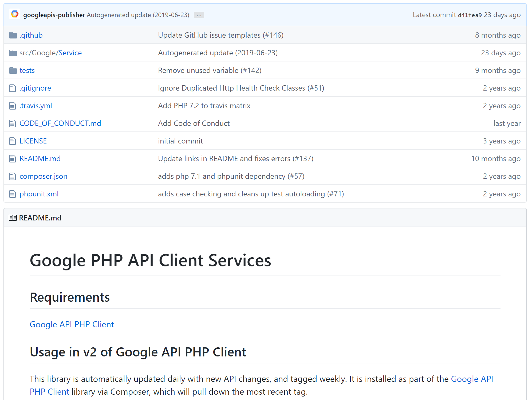Open the phpunit.xml file
Image resolution: width=532 pixels, height=400 pixels.
click(x=39, y=194)
